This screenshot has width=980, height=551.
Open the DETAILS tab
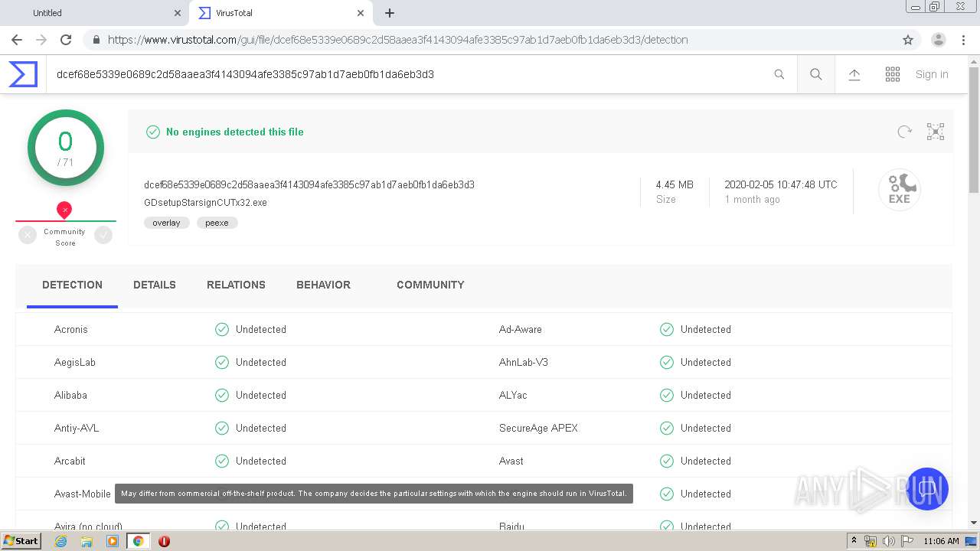click(155, 285)
